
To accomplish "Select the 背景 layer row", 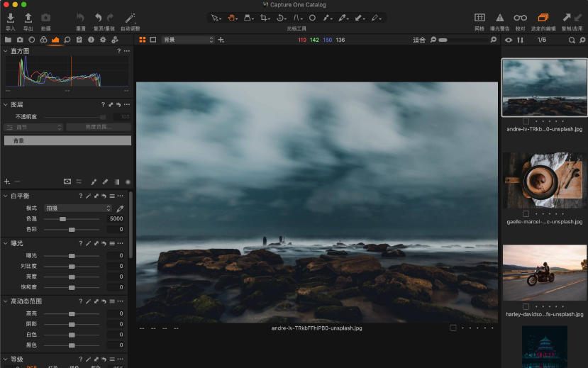I will pos(67,140).
